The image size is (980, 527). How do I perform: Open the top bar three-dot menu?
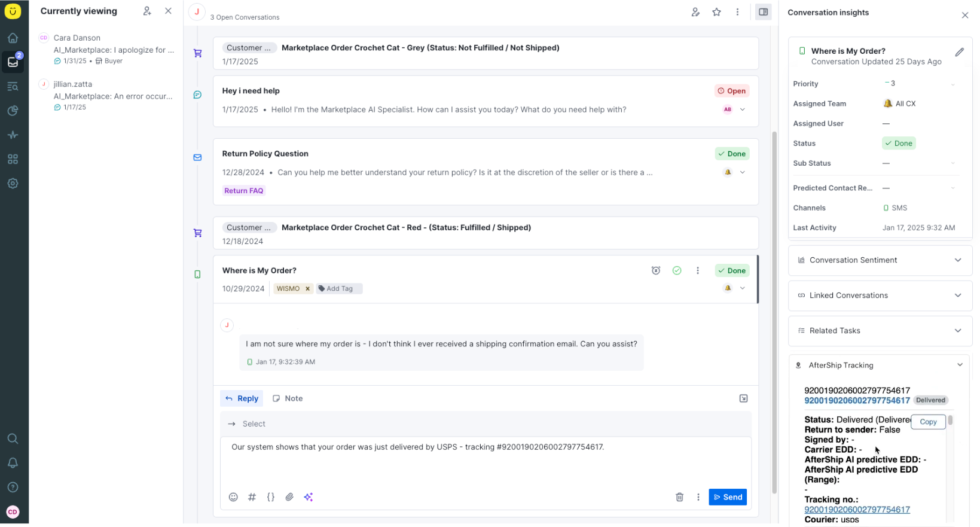737,12
